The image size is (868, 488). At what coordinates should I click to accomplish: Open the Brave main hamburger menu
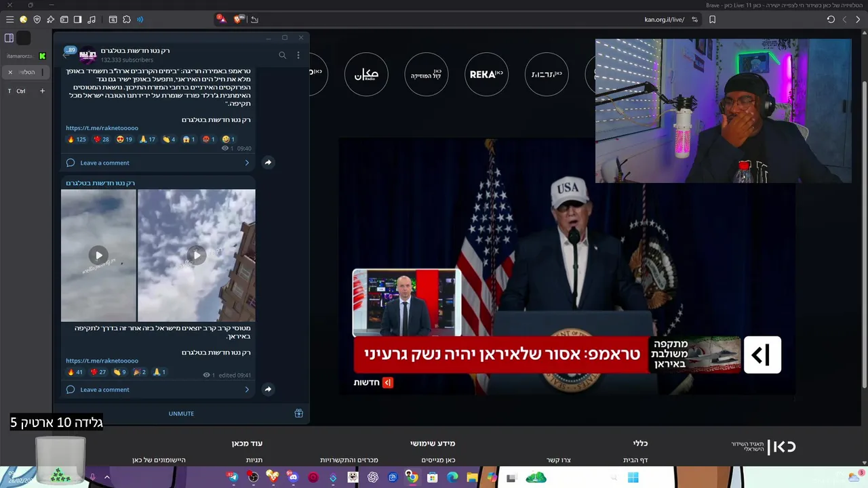click(x=9, y=20)
